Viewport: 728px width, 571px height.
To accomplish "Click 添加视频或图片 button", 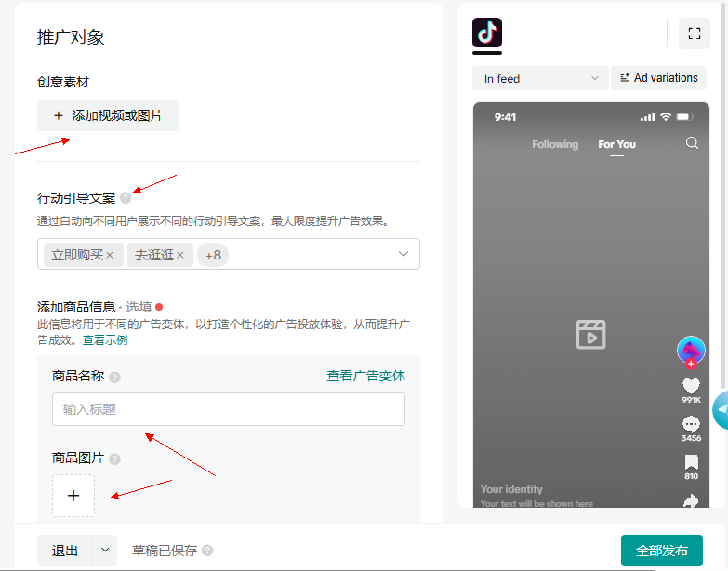I will (108, 115).
